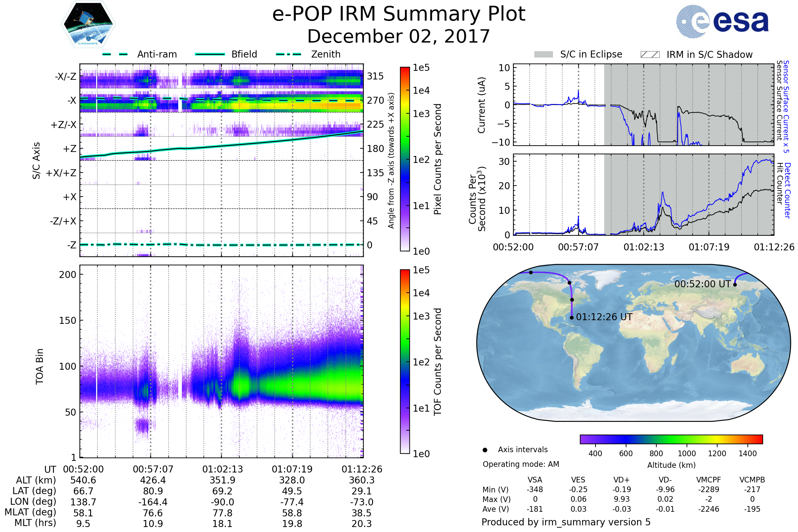Click the Axis intervals black dot marker
798x532 pixels.
click(x=485, y=450)
